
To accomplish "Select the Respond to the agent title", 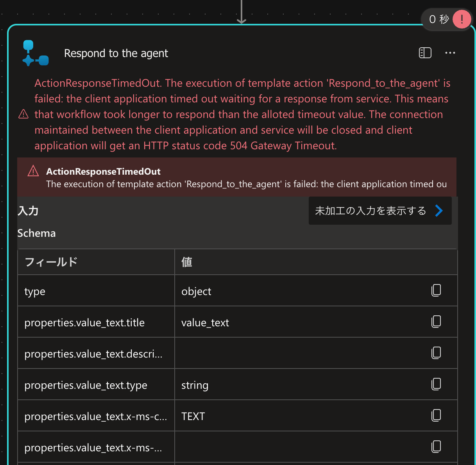I will (x=116, y=53).
